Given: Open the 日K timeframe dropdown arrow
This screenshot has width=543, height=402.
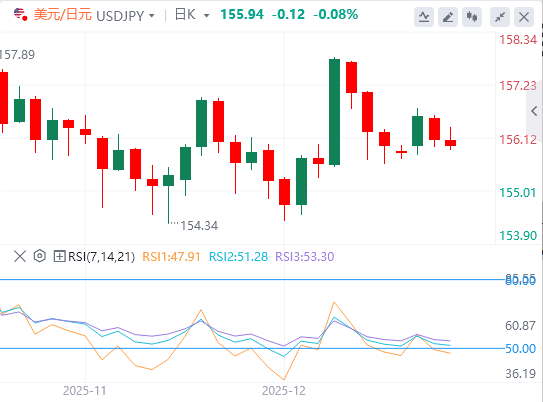Looking at the screenshot, I should [207, 16].
